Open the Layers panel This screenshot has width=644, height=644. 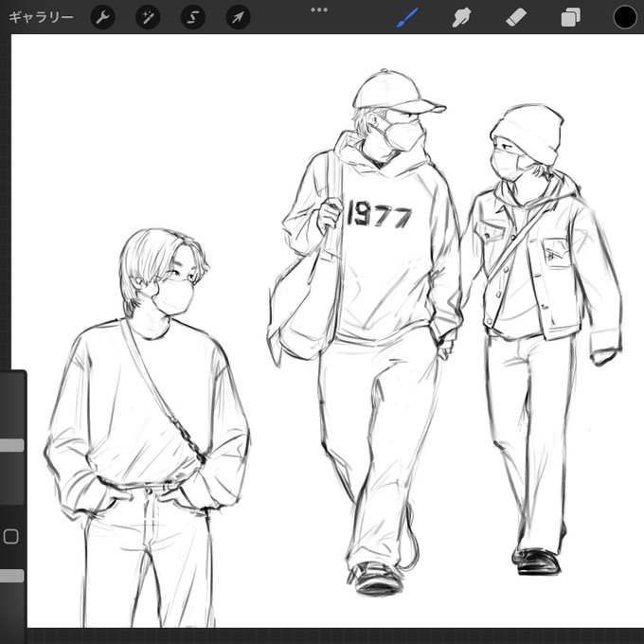pos(570,18)
